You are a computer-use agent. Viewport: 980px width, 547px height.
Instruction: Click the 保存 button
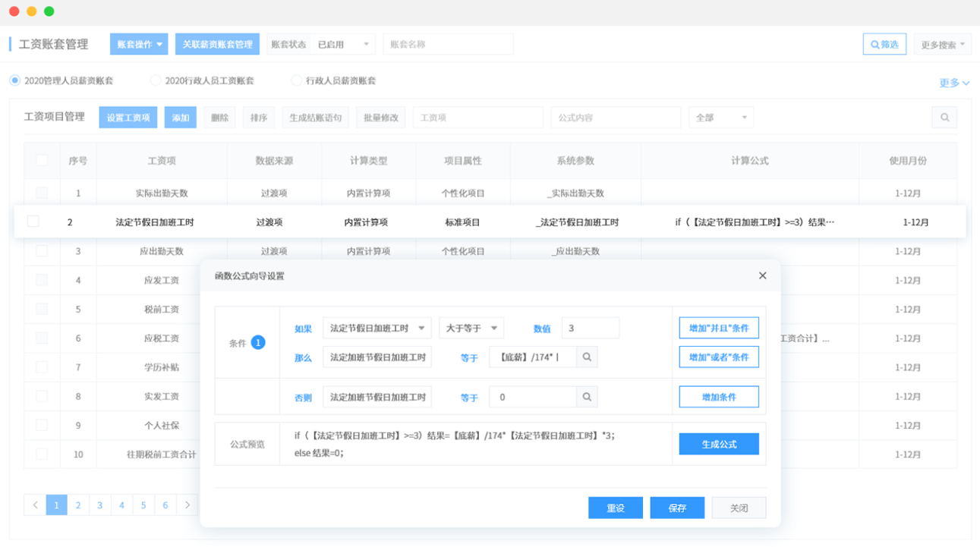[x=677, y=508]
